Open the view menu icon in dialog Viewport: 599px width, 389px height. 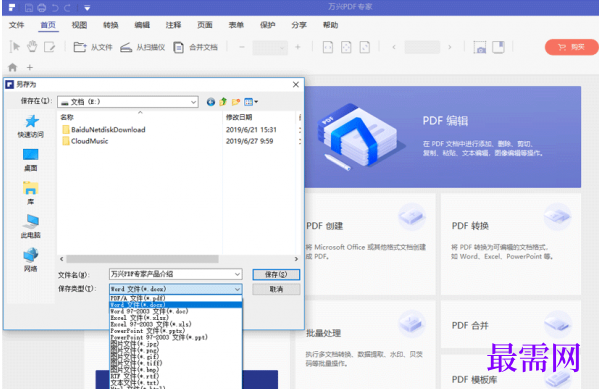pyautogui.click(x=251, y=102)
